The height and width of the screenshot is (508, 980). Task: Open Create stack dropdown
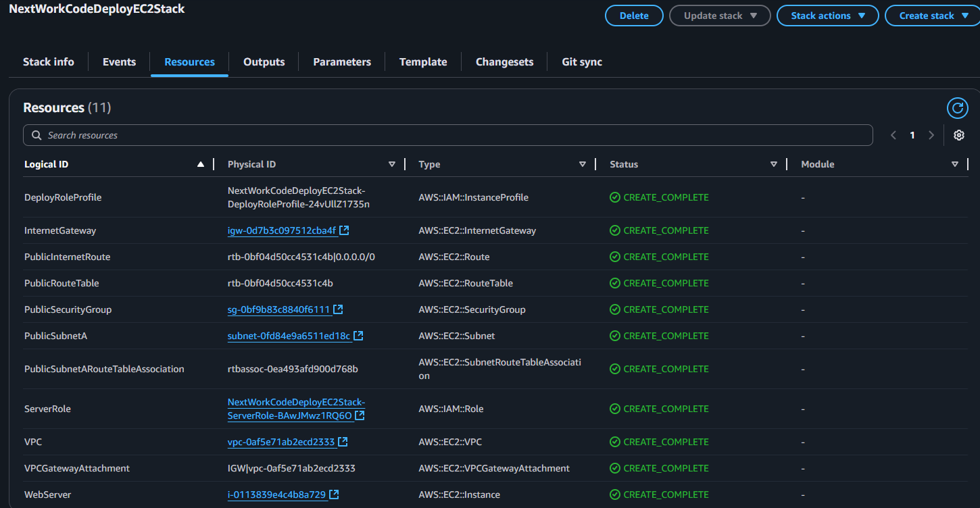click(933, 16)
